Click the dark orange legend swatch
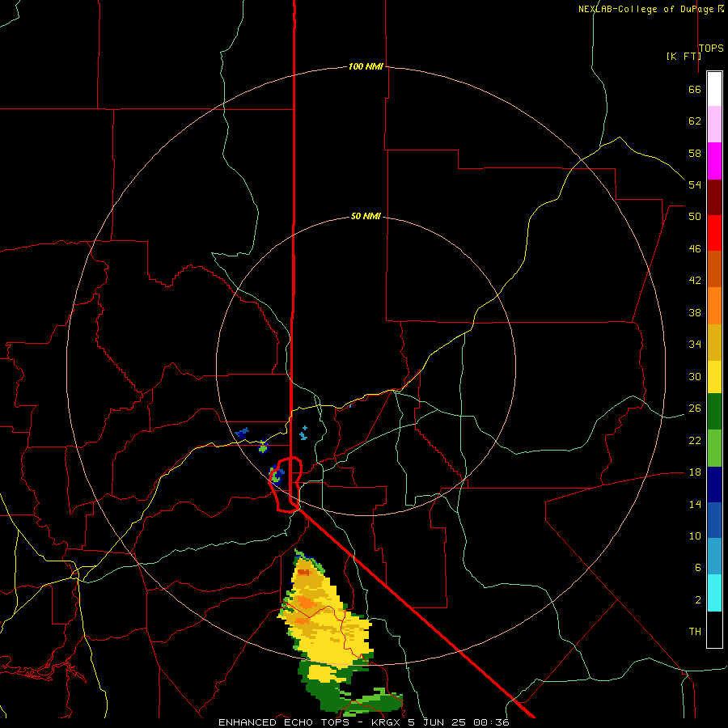 (x=714, y=269)
